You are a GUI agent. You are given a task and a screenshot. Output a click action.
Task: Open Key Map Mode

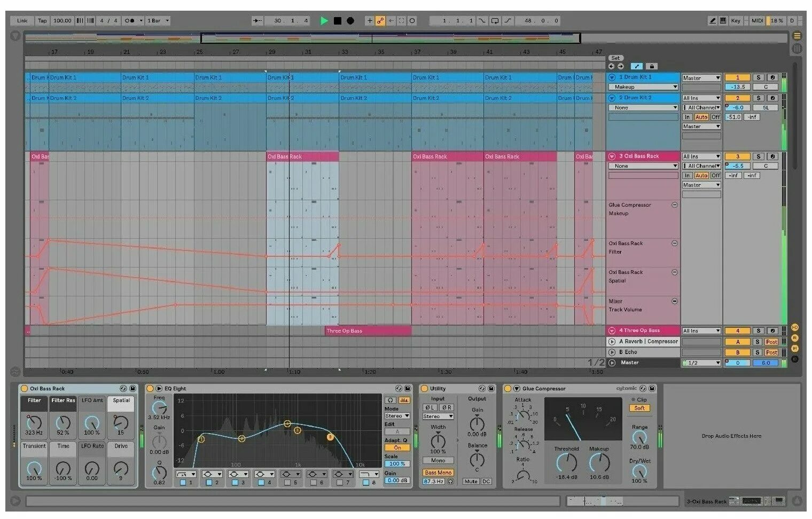tap(736, 21)
